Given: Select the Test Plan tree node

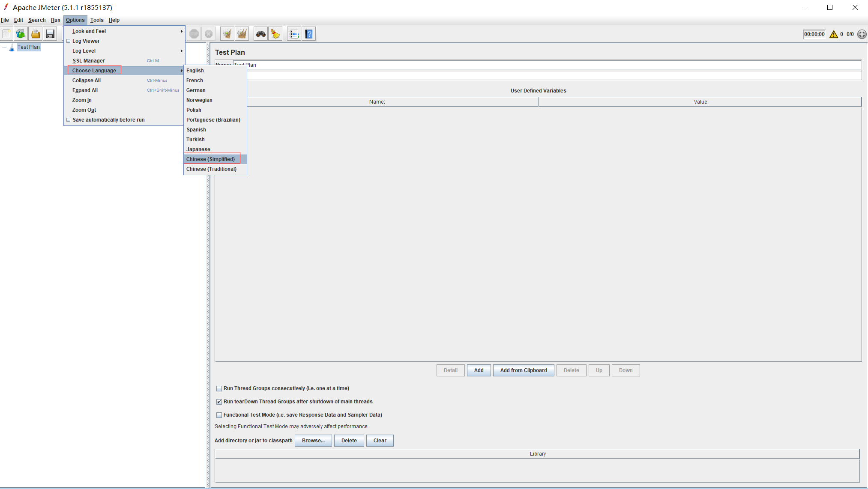Looking at the screenshot, I should pos(29,47).
